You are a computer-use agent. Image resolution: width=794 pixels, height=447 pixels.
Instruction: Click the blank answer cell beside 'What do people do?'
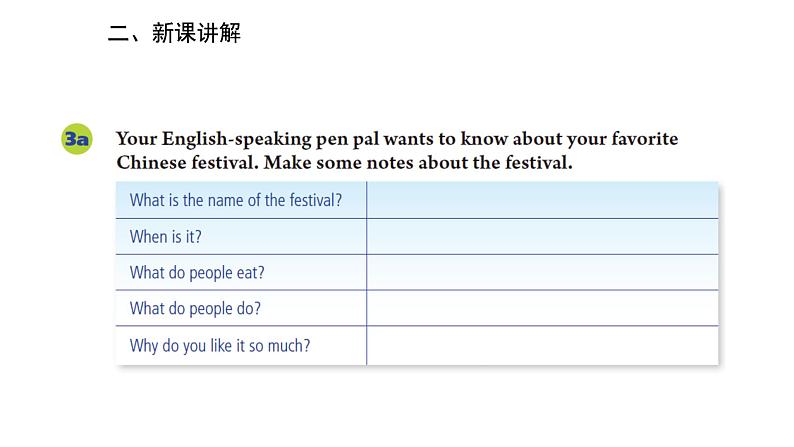[x=542, y=308]
